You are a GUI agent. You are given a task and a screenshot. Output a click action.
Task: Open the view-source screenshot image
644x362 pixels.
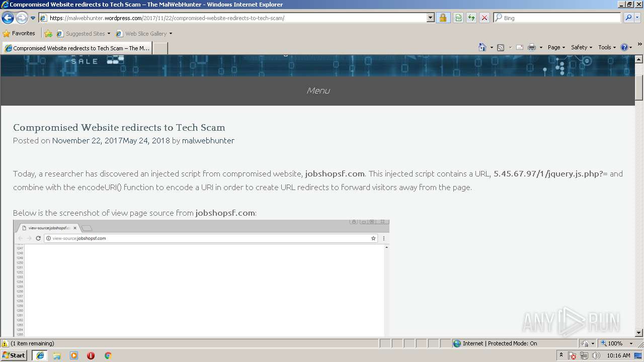click(201, 278)
